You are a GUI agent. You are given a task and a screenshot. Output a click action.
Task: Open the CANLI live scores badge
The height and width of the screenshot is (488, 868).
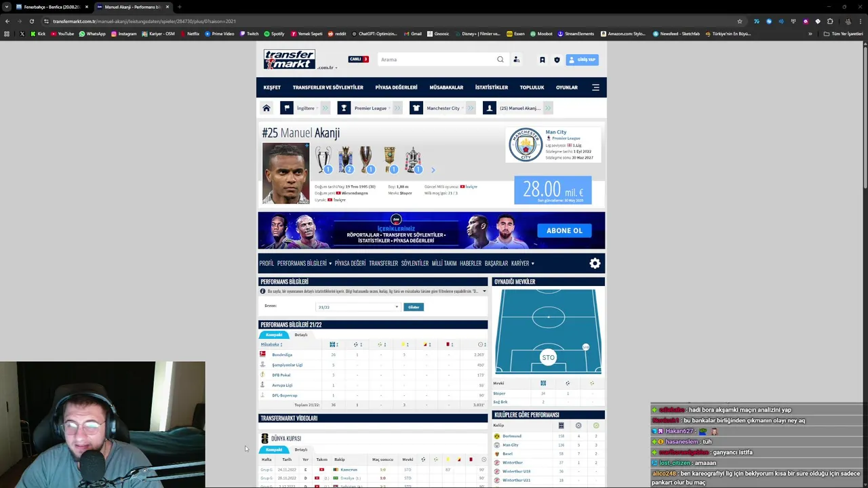358,59
